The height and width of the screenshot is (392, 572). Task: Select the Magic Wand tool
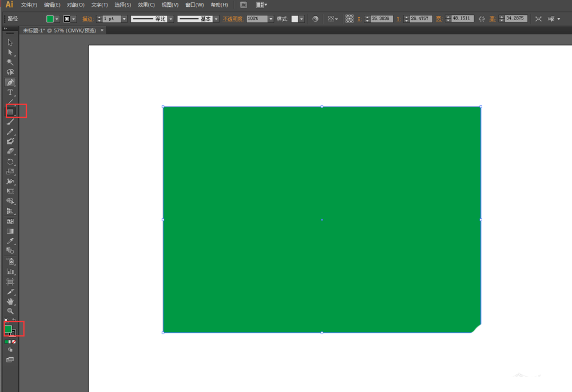click(10, 62)
